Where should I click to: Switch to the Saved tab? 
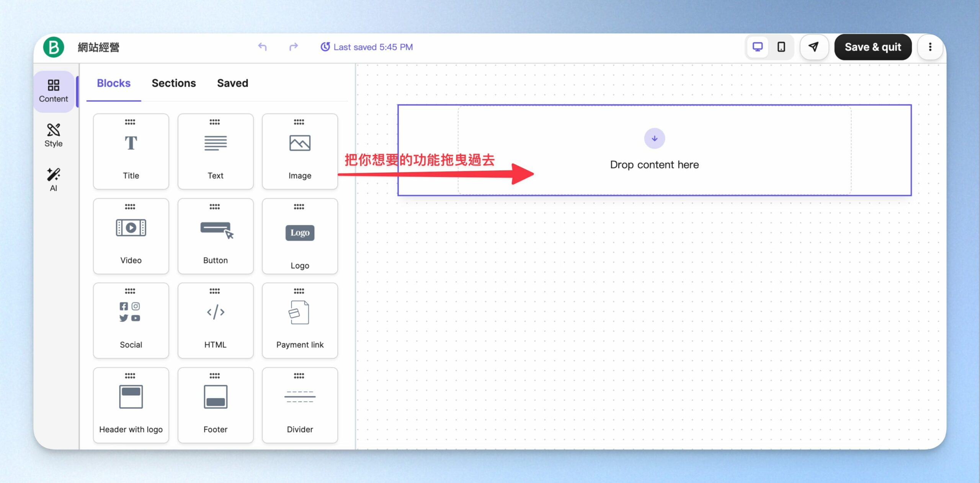(232, 83)
